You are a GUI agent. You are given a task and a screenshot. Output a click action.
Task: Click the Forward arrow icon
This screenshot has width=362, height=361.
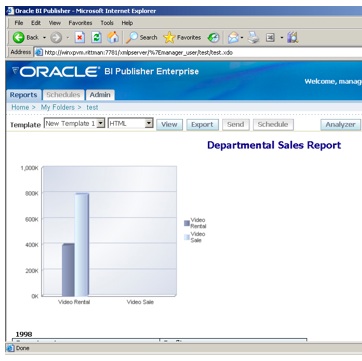[x=56, y=38]
